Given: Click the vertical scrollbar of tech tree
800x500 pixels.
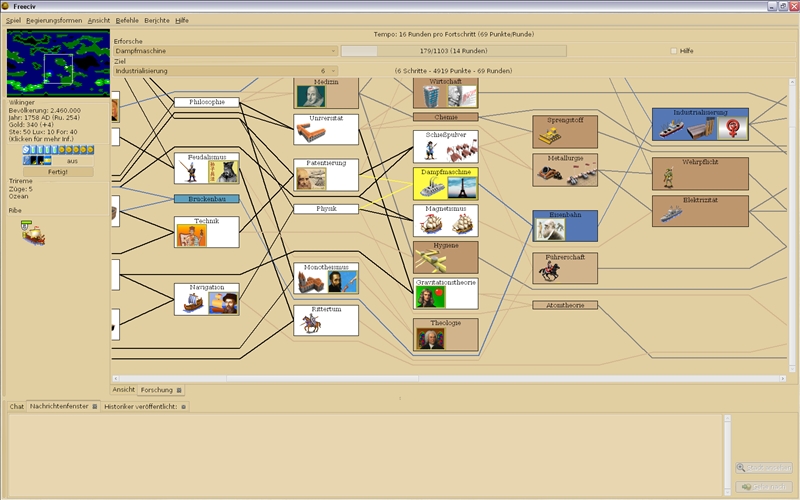Looking at the screenshot, I should click(x=792, y=225).
